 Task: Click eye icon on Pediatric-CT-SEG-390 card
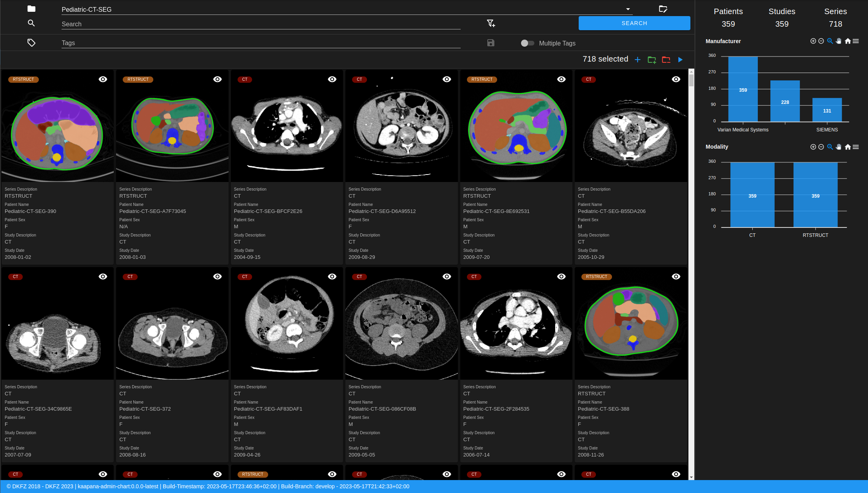103,79
